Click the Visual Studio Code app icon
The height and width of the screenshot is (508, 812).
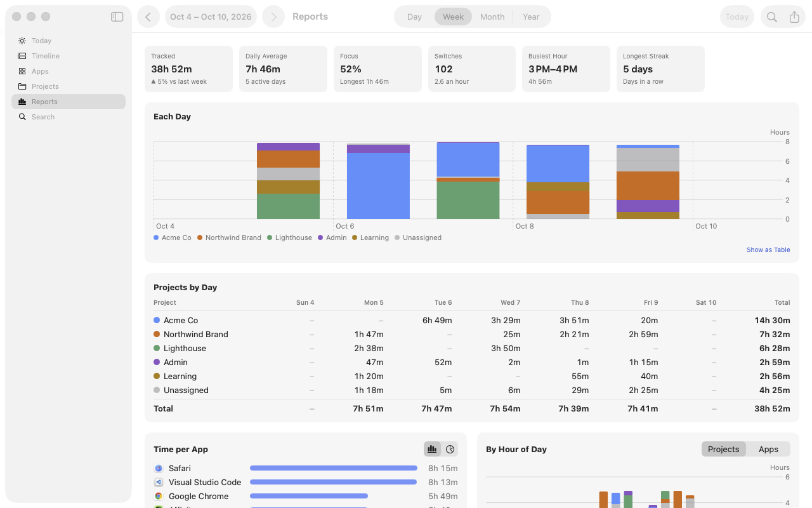point(159,482)
